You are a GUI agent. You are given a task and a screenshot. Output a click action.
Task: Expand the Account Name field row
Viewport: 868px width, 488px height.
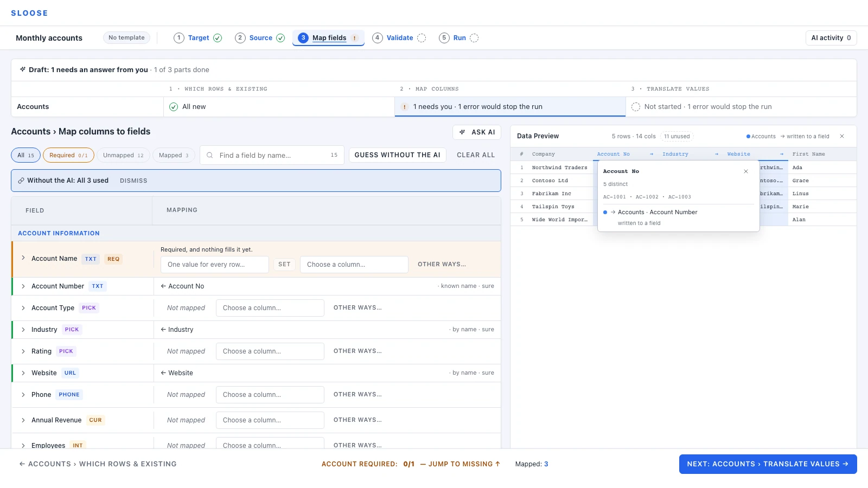23,258
